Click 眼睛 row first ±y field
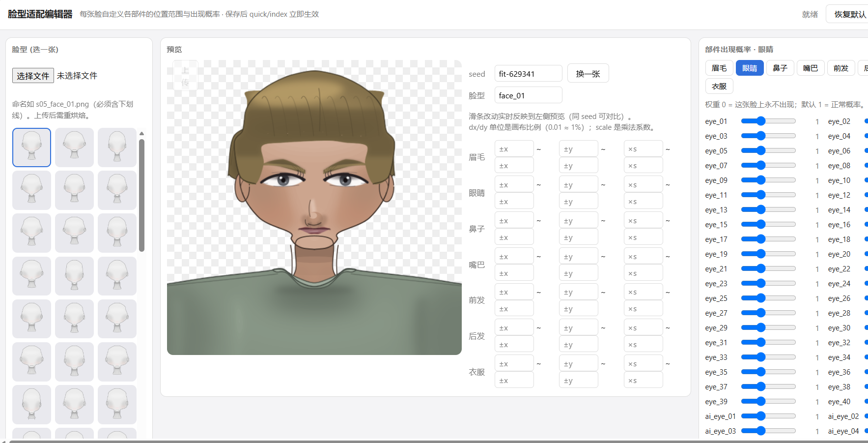Screen dimensions: 868x443 coord(579,184)
